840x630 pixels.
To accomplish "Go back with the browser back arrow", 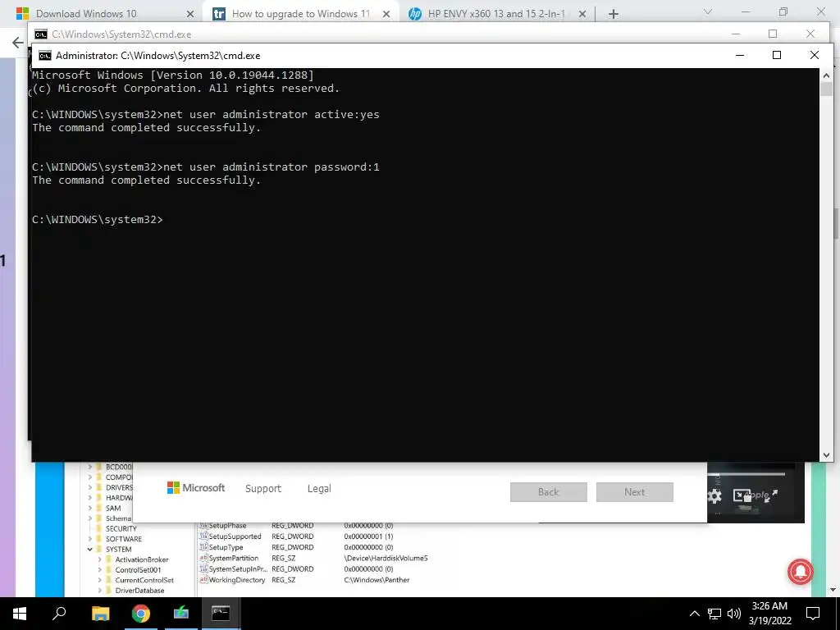I will point(18,43).
